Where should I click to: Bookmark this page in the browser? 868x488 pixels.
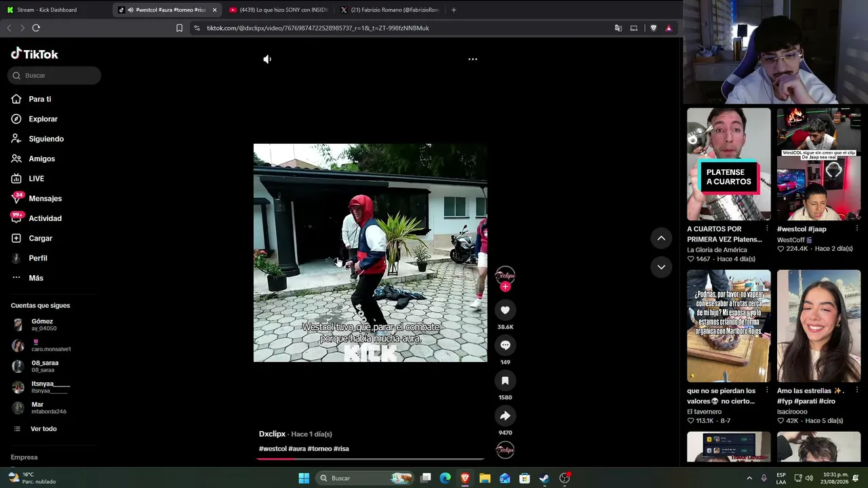[179, 28]
